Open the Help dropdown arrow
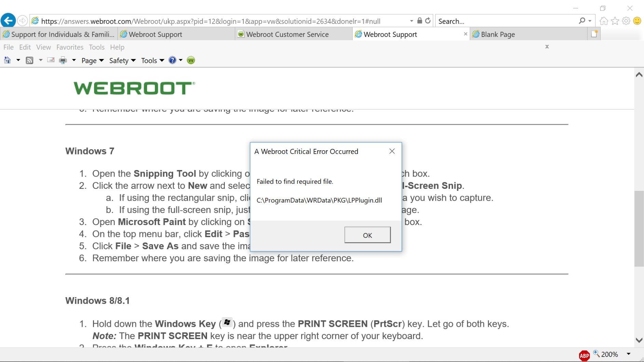This screenshot has height=362, width=644. [181, 60]
